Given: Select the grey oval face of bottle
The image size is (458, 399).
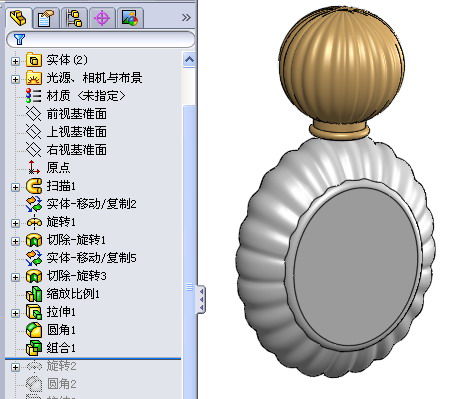Looking at the screenshot, I should (x=356, y=268).
